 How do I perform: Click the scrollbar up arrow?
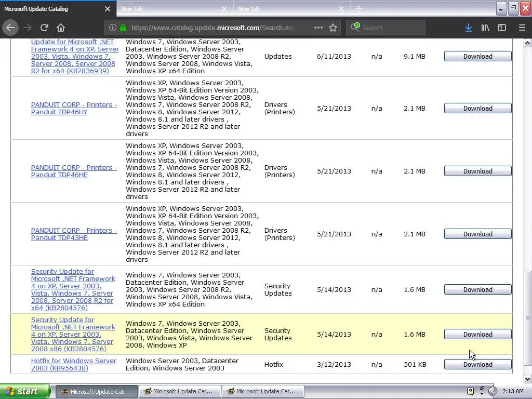click(x=528, y=43)
